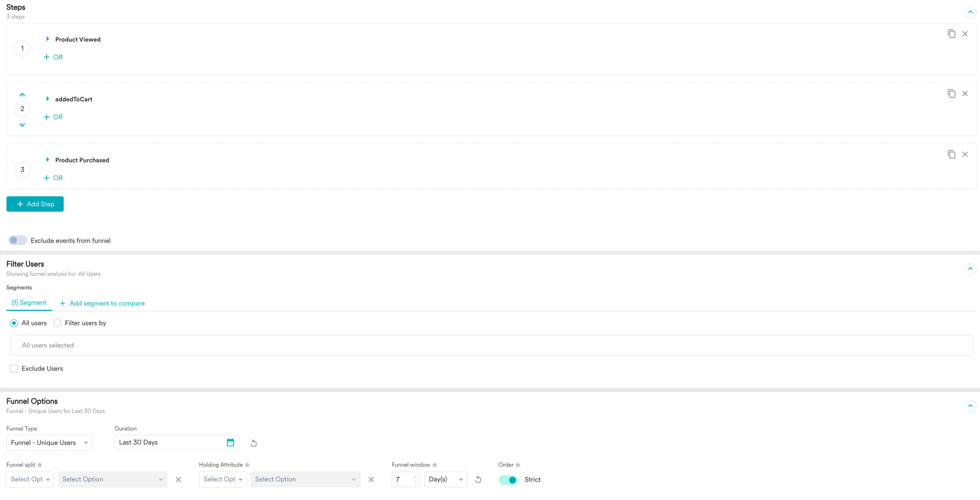The height and width of the screenshot is (500, 980).
Task: Move step 2 up with arrow
Action: pos(22,95)
